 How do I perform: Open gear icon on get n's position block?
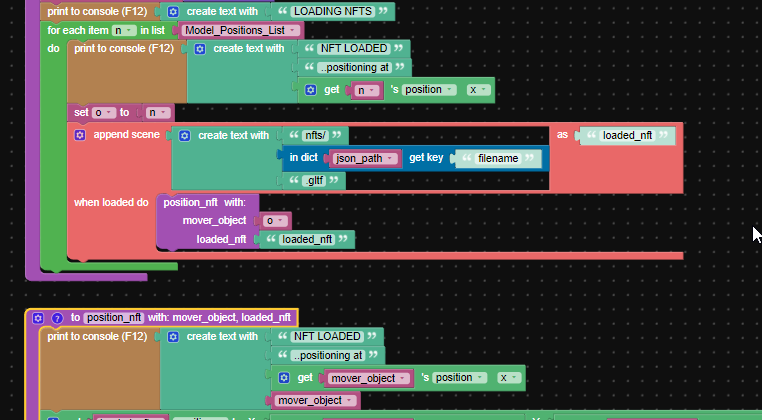311,90
